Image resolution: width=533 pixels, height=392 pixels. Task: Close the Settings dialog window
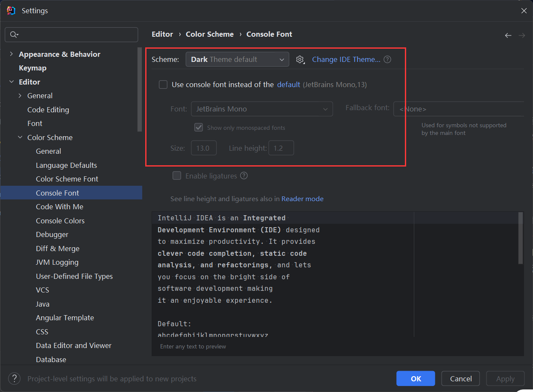click(524, 11)
